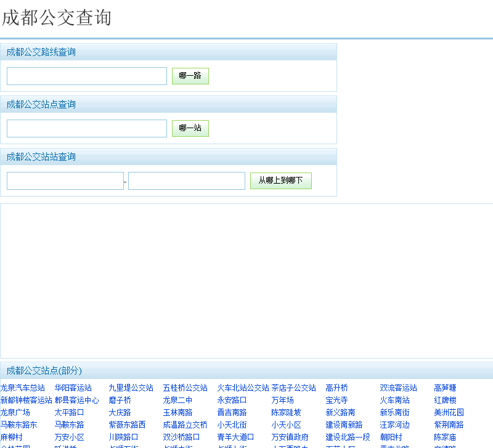
Task: Open the 万安镇政府 station link
Action: (290, 438)
